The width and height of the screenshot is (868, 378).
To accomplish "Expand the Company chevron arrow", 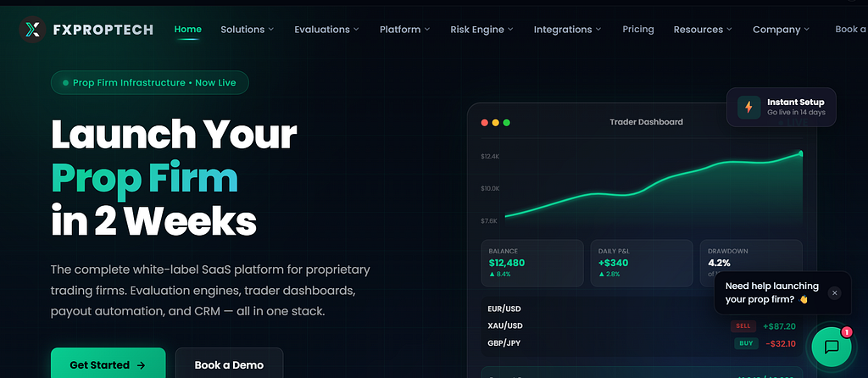I will pos(807,30).
